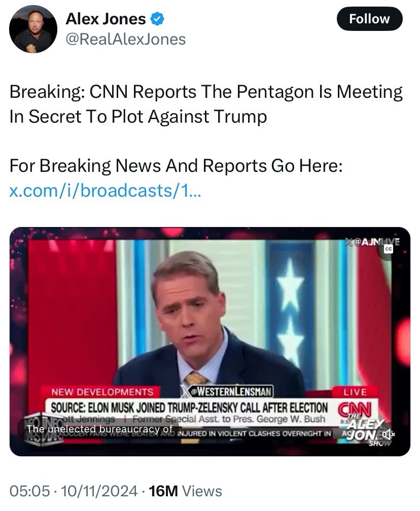Click the @RealAlexJones handle
This screenshot has height=511, width=420.
tap(126, 40)
